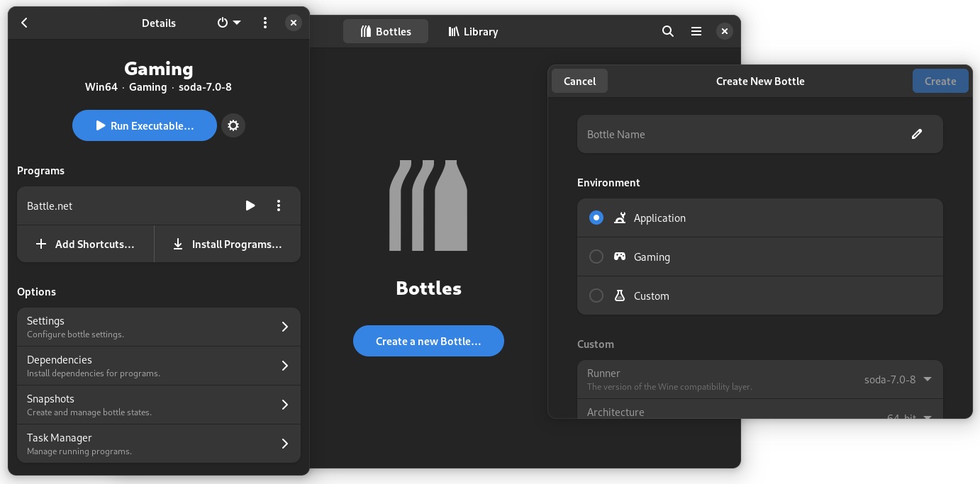Viewport: 980px width, 484px height.
Task: Click the search icon in Bottles header
Action: 667,31
